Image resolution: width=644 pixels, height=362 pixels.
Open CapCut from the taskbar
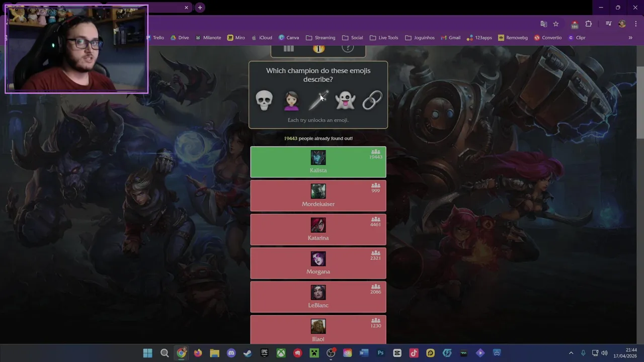pos(397,353)
